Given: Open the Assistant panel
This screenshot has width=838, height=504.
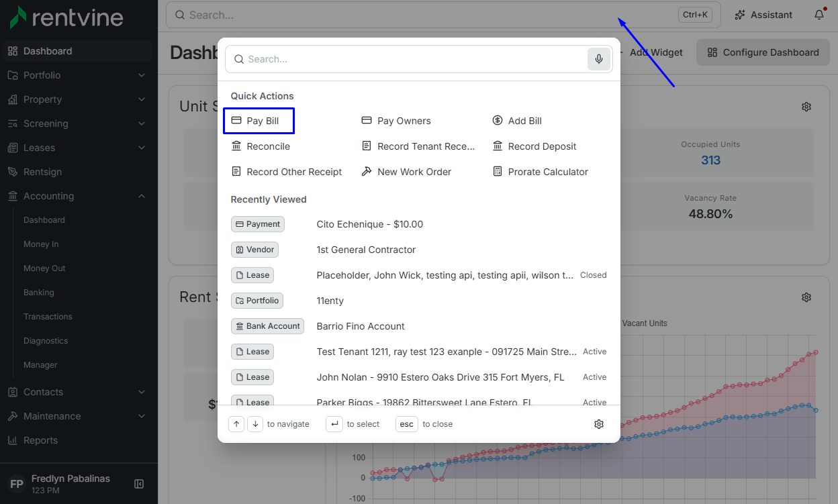Looking at the screenshot, I should click(x=763, y=15).
